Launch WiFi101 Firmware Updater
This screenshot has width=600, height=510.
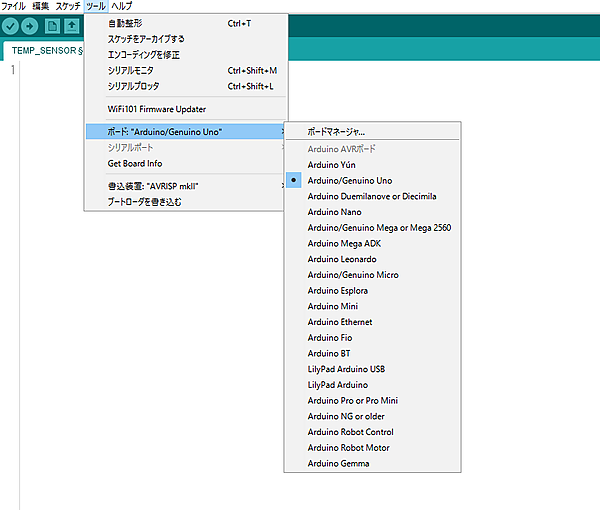coord(156,109)
